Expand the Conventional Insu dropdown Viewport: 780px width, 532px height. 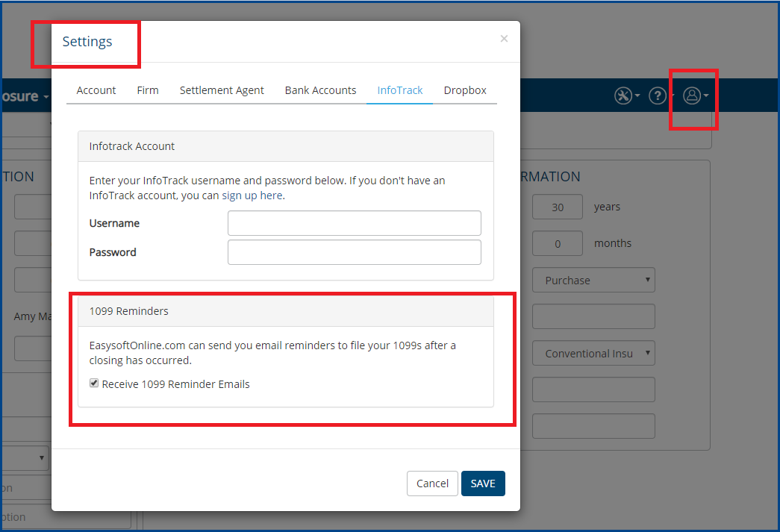tap(593, 354)
